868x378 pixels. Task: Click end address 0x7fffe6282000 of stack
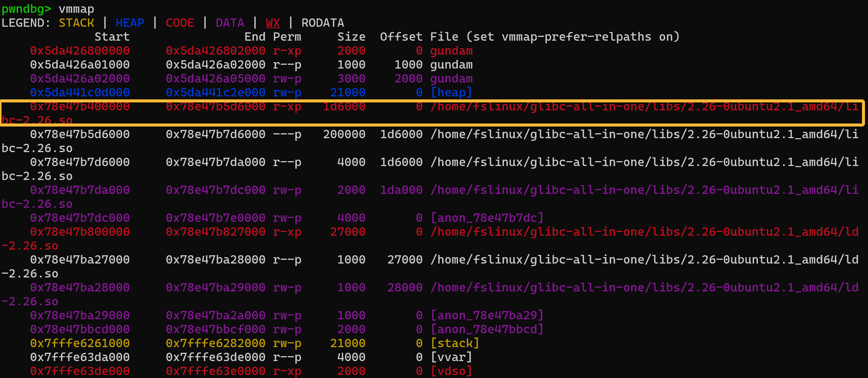click(215, 343)
